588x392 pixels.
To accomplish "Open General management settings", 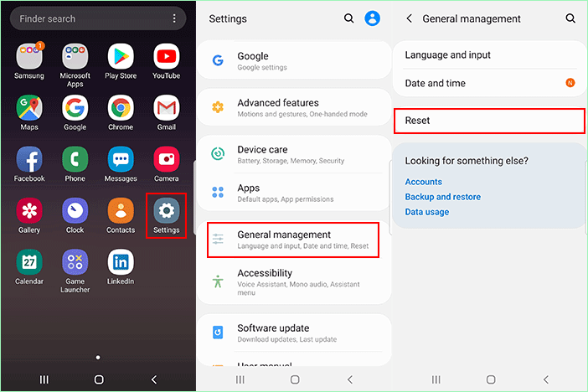I will (x=293, y=240).
